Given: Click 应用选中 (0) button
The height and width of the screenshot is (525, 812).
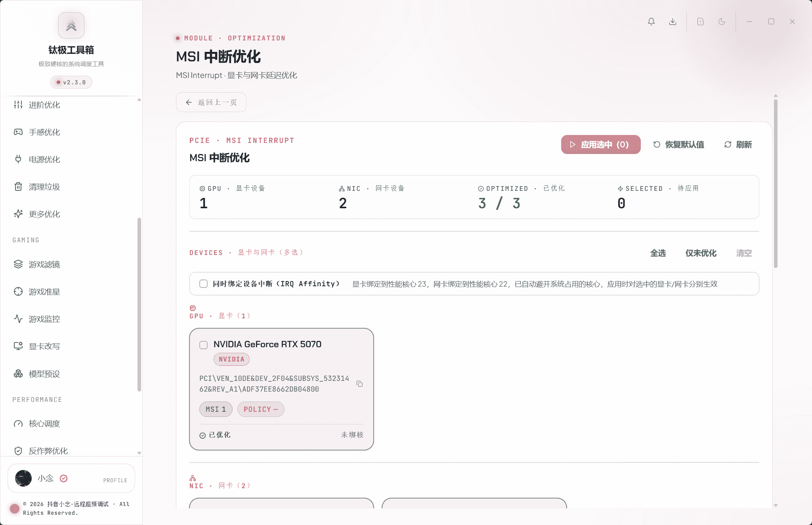Looking at the screenshot, I should [601, 145].
